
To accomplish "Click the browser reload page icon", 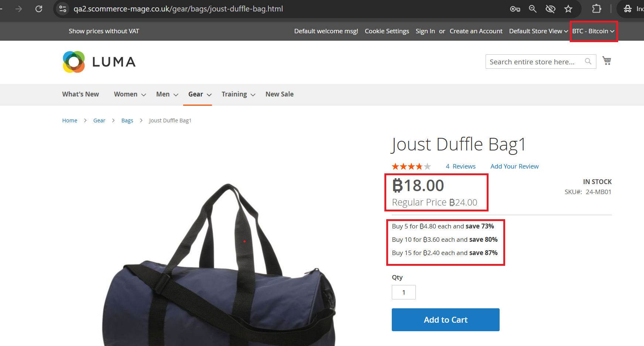I will [x=39, y=9].
